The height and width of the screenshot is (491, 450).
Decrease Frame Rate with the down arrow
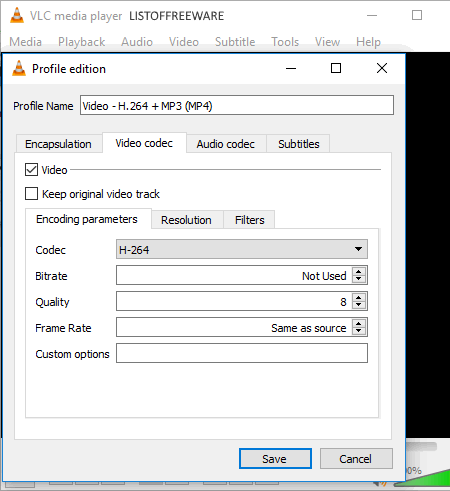tap(359, 331)
